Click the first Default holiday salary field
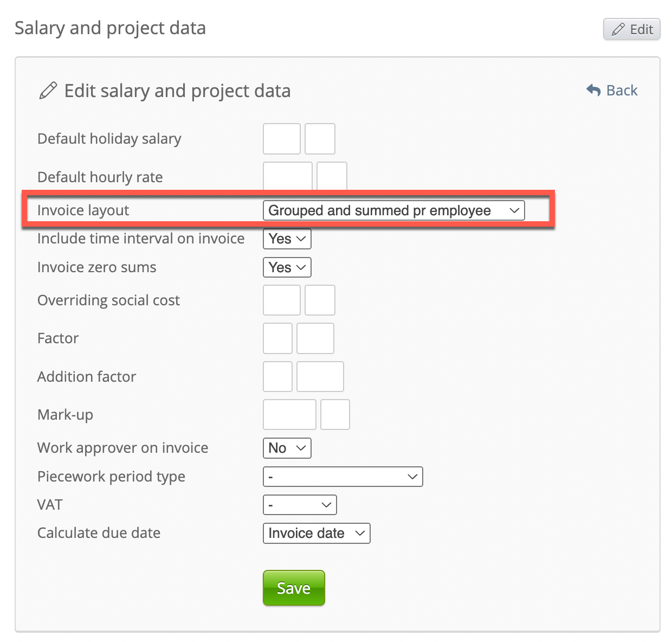The height and width of the screenshot is (642, 672). (282, 139)
